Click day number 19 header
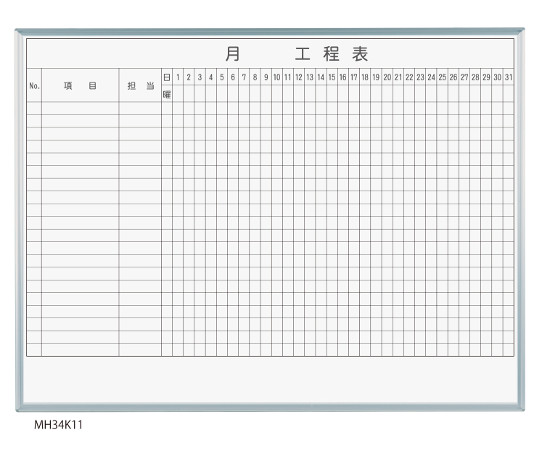The width and height of the screenshot is (540, 450). pyautogui.click(x=376, y=77)
